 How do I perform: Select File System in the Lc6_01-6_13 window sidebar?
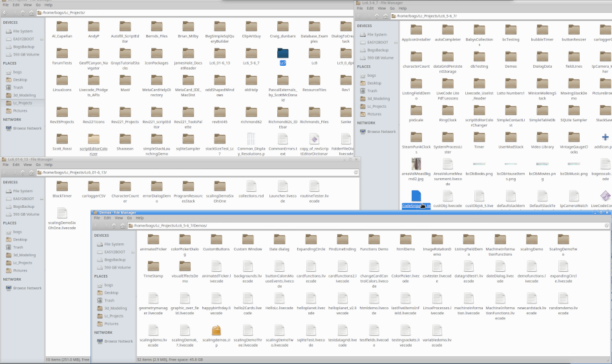(x=22, y=191)
